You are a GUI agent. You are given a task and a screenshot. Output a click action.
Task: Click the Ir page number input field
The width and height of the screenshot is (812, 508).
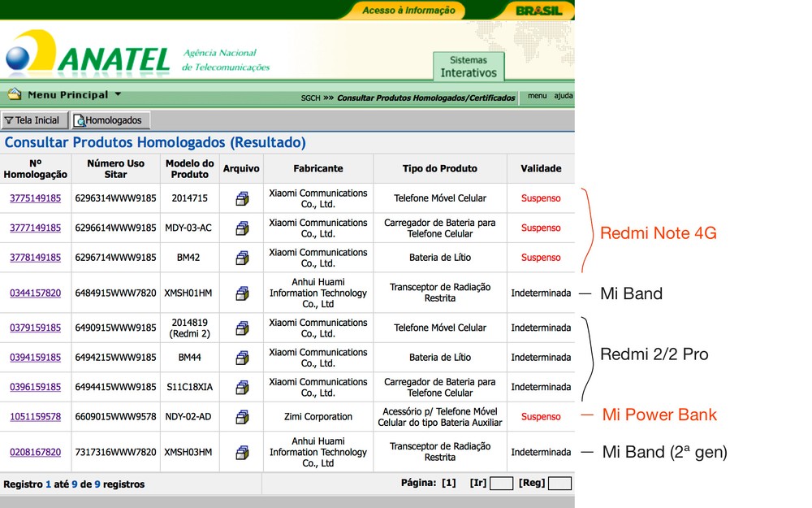[x=501, y=484]
